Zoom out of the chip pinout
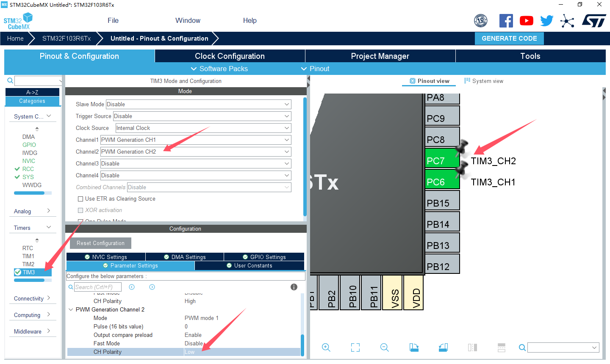The width and height of the screenshot is (610, 364). [385, 347]
